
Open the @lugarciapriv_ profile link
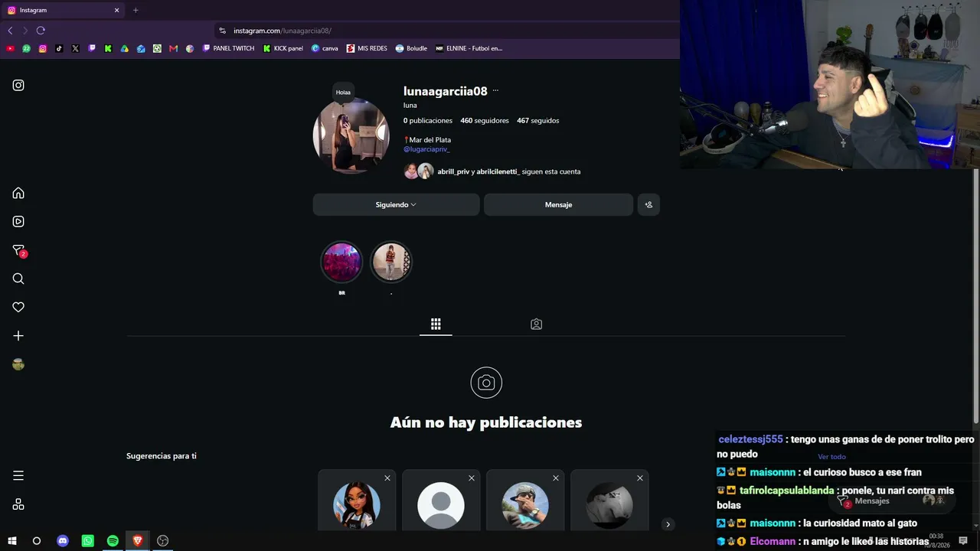(426, 149)
